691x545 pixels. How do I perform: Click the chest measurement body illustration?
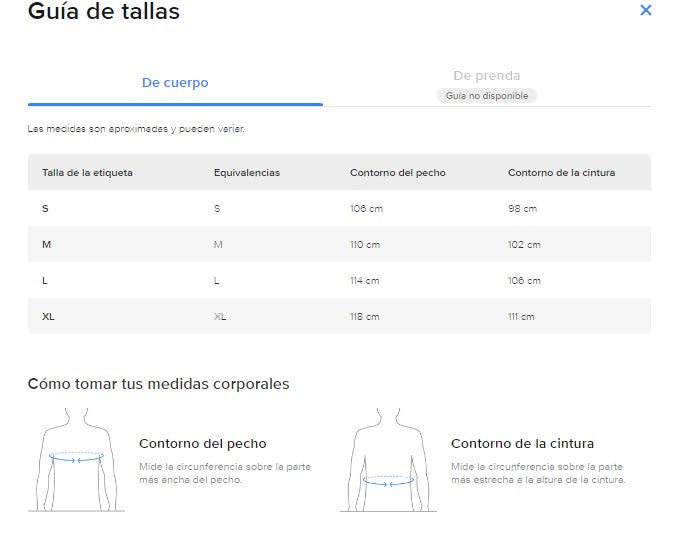click(x=76, y=459)
